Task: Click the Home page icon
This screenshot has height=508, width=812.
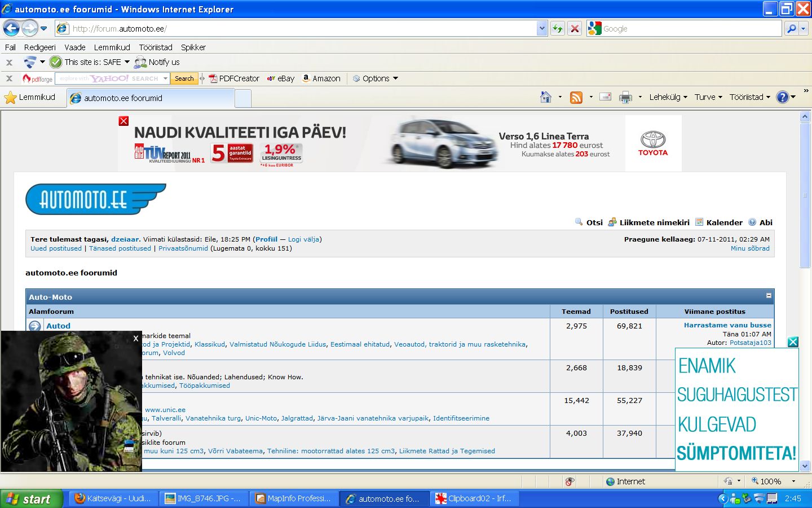Action: tap(545, 97)
